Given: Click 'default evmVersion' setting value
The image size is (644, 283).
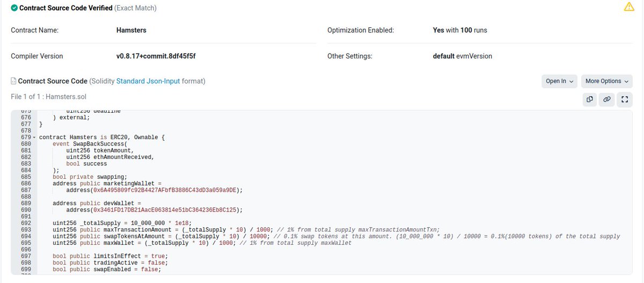Looking at the screenshot, I should pos(462,56).
